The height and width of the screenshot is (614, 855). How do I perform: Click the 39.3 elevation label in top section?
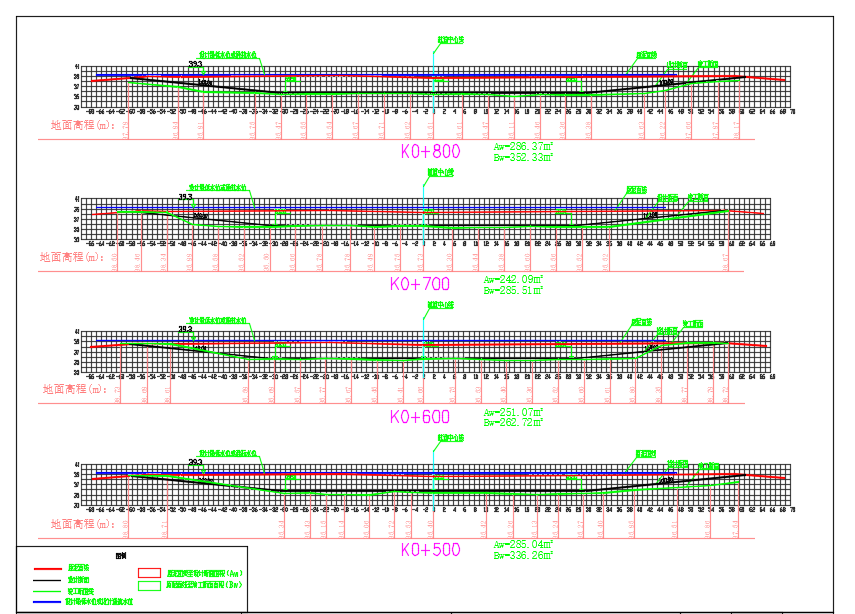click(195, 64)
